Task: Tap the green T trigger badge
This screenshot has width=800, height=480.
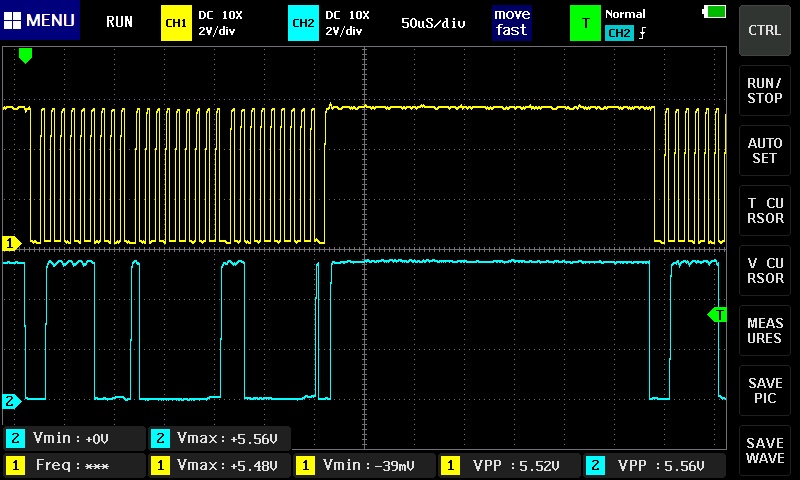Action: [585, 23]
